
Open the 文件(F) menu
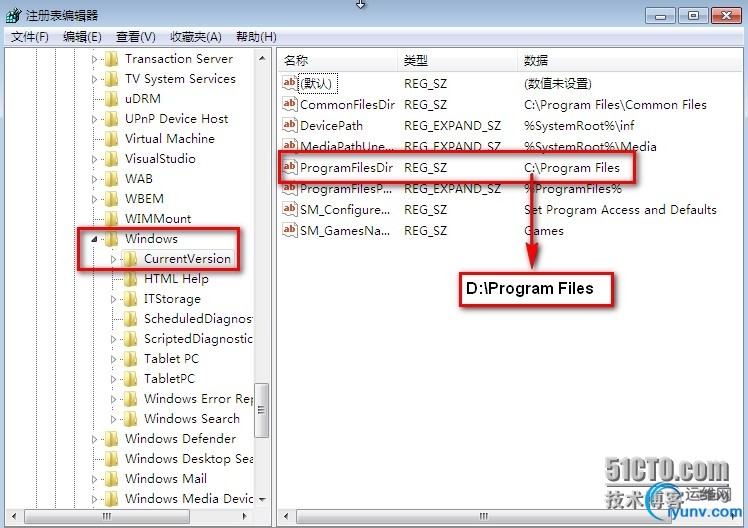click(x=30, y=37)
